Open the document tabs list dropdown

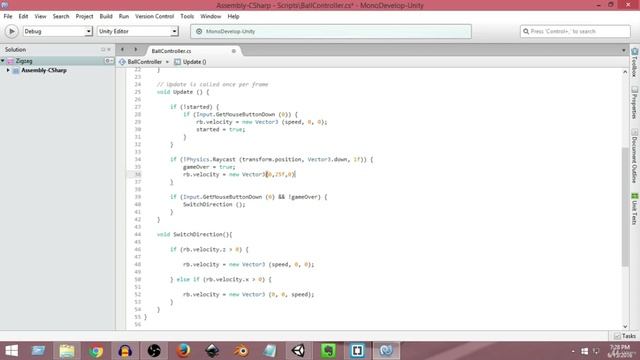[x=623, y=50]
